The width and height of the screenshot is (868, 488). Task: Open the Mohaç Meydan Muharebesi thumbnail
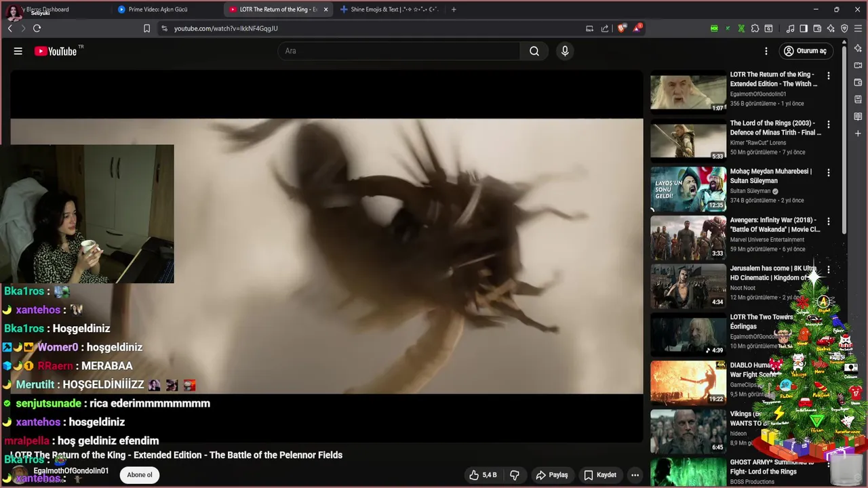[688, 188]
